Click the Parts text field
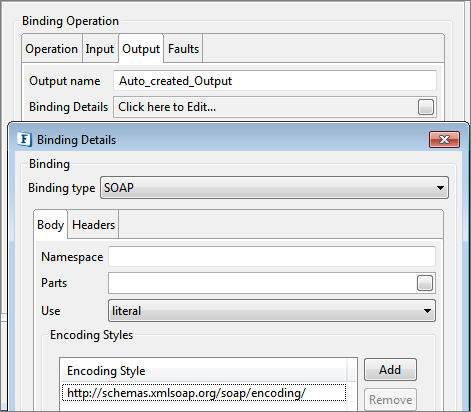Viewport: 471px width, 412px height. pyautogui.click(x=262, y=283)
